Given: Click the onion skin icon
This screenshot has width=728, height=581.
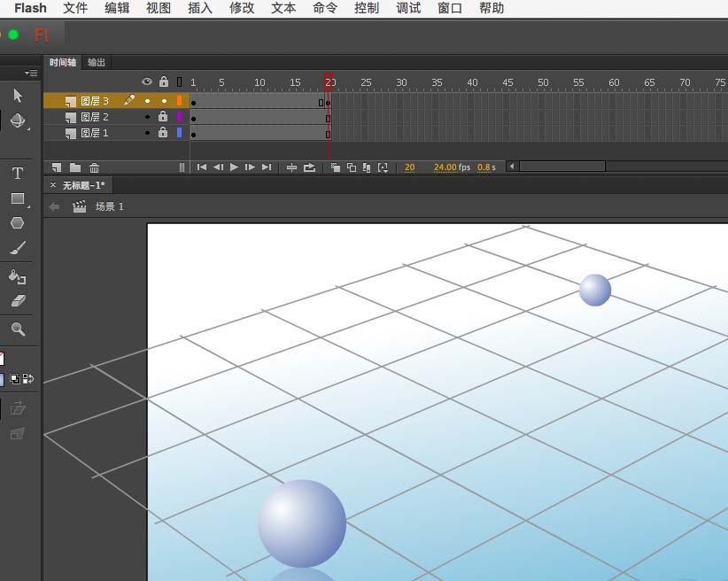Looking at the screenshot, I should (x=335, y=167).
